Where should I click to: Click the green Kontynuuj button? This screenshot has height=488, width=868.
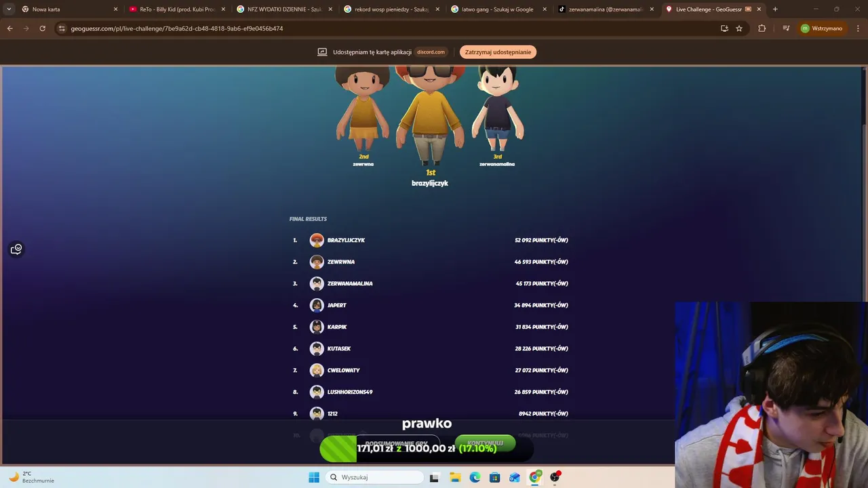485,443
